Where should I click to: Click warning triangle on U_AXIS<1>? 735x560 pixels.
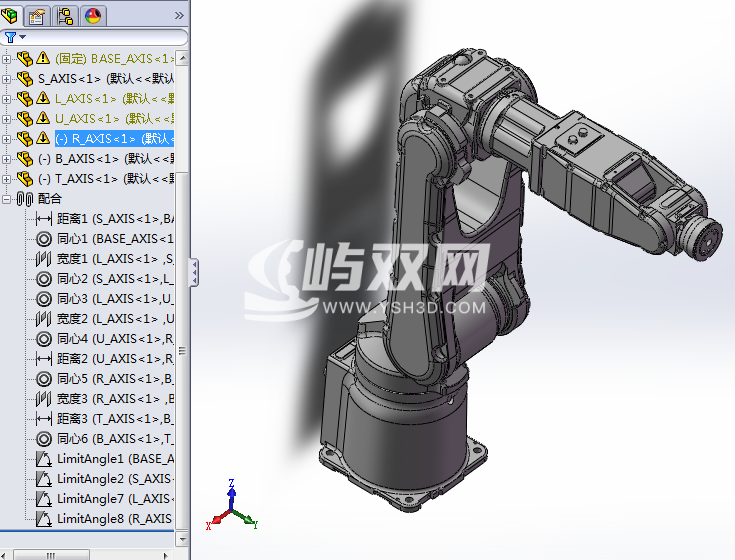43,118
